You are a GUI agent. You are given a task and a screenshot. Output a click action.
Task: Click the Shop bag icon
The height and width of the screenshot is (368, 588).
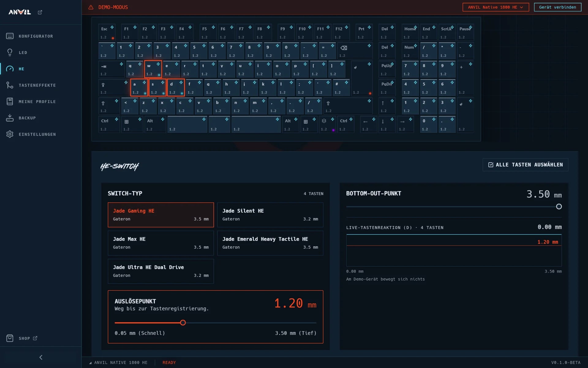[10, 338]
